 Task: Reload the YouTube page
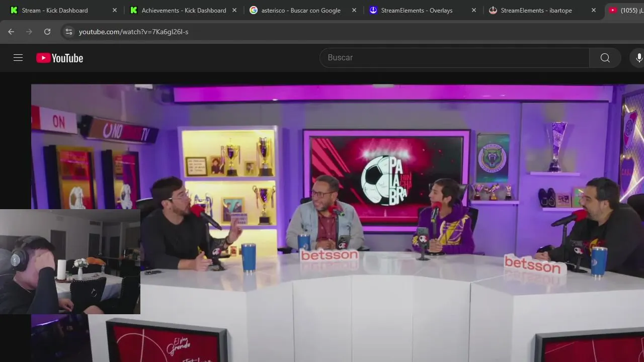tap(47, 32)
